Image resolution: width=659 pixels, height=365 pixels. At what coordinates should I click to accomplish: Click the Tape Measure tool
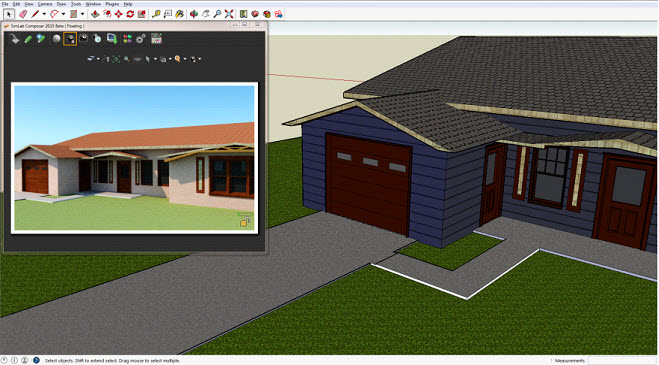156,14
